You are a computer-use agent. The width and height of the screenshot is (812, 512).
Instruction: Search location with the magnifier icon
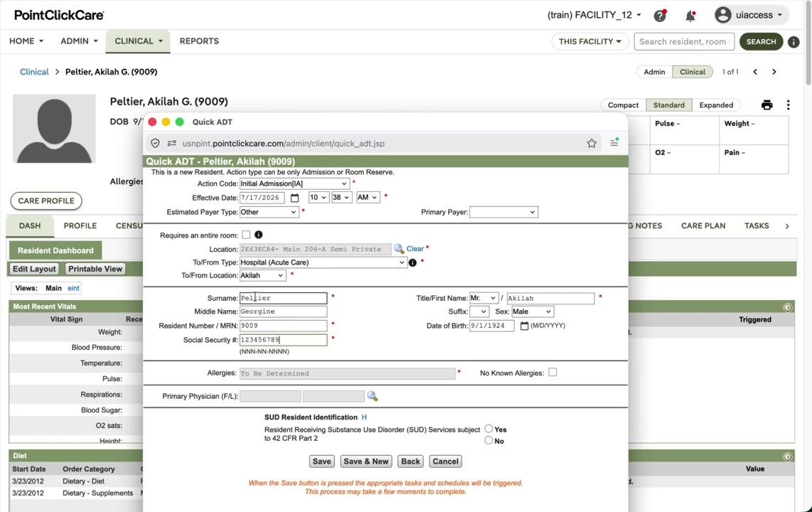pos(399,249)
